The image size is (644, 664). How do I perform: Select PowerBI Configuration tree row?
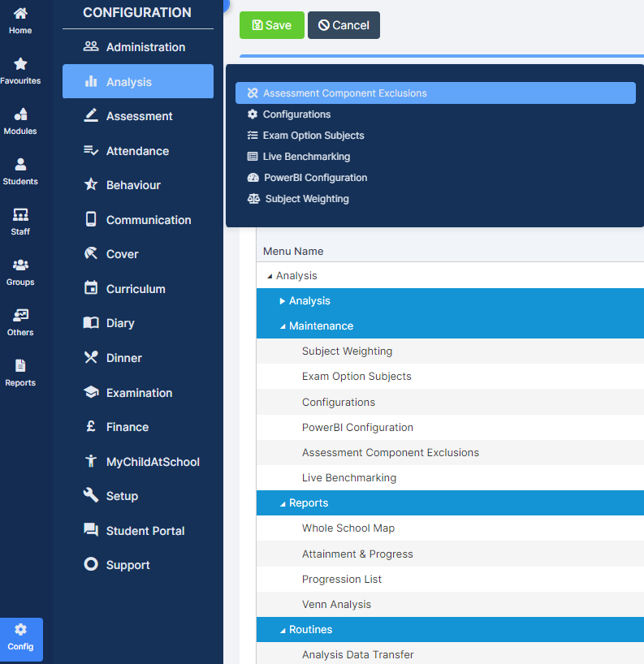click(x=450, y=427)
